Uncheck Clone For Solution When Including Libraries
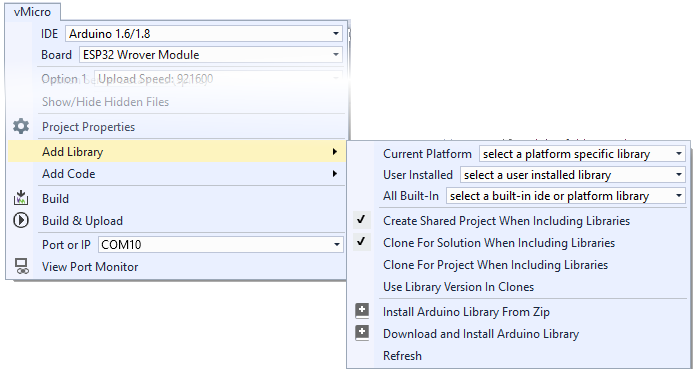This screenshot has height=372, width=695. (x=362, y=242)
